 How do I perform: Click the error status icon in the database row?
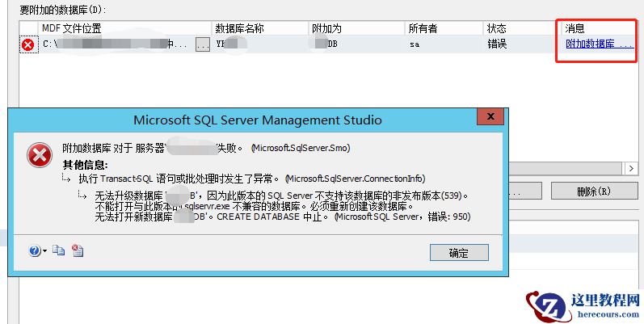(x=28, y=44)
